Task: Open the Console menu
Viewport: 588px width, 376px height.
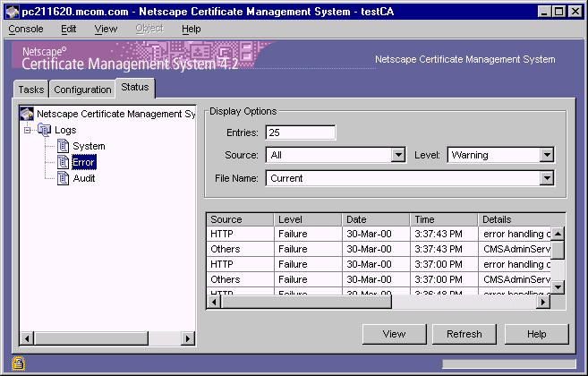Action: pos(26,29)
